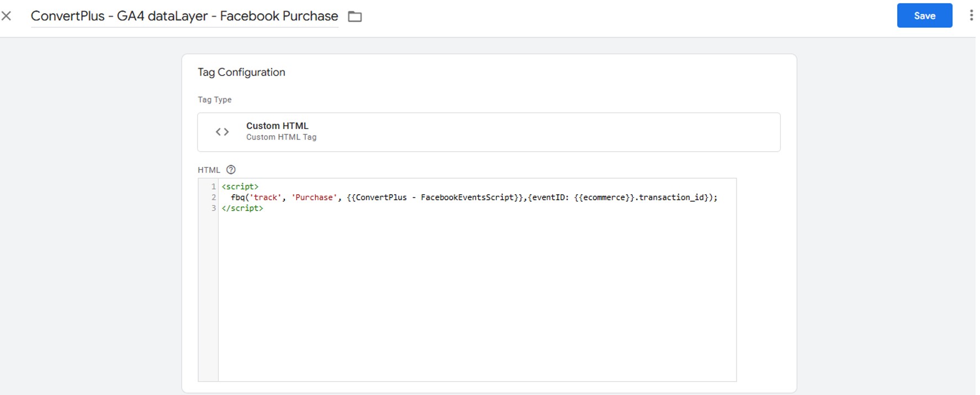Save the tag
980x395 pixels.
[924, 15]
